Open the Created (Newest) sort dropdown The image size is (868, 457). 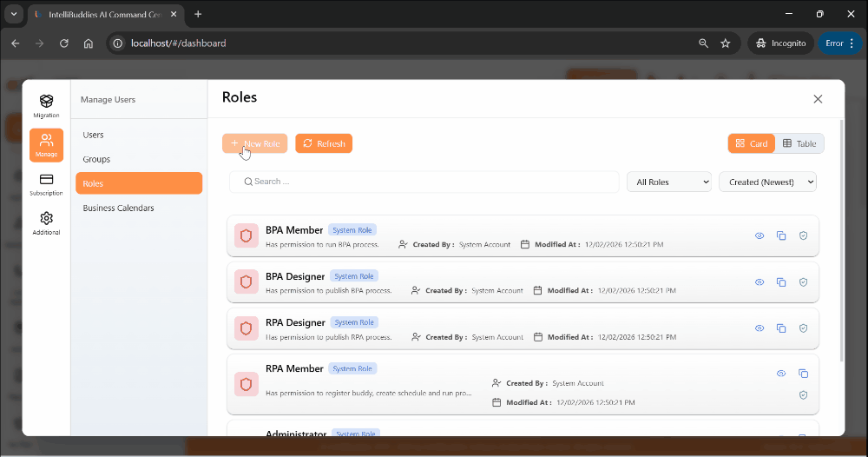[767, 182]
